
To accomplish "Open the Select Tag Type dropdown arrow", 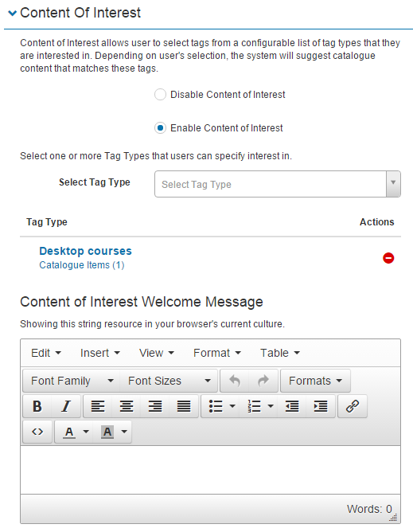I will [x=393, y=184].
